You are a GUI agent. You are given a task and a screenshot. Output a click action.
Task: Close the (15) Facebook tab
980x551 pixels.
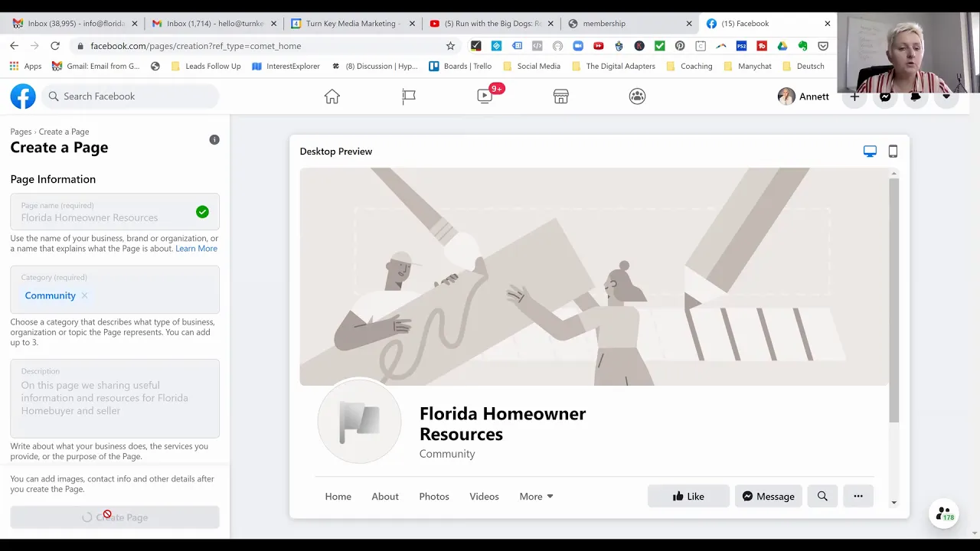(827, 24)
